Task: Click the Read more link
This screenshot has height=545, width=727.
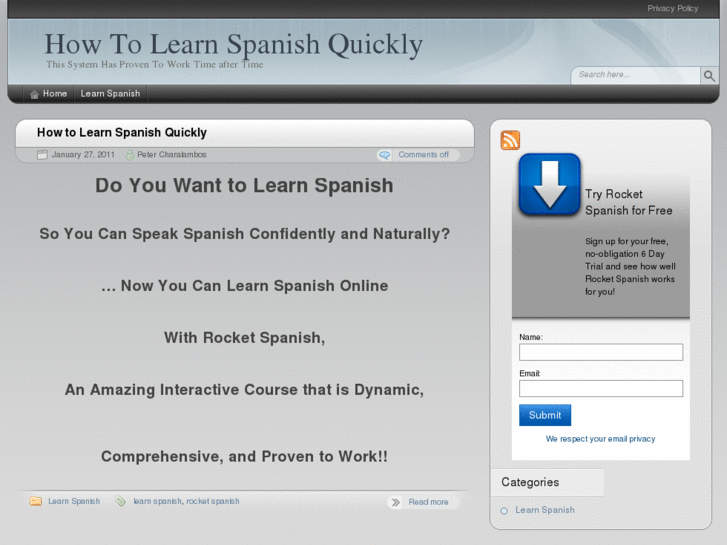Action: (428, 502)
